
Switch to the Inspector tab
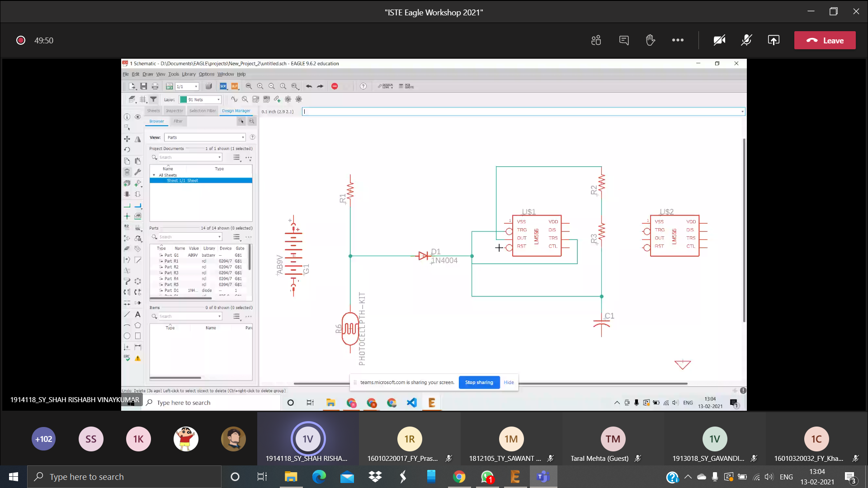(175, 111)
